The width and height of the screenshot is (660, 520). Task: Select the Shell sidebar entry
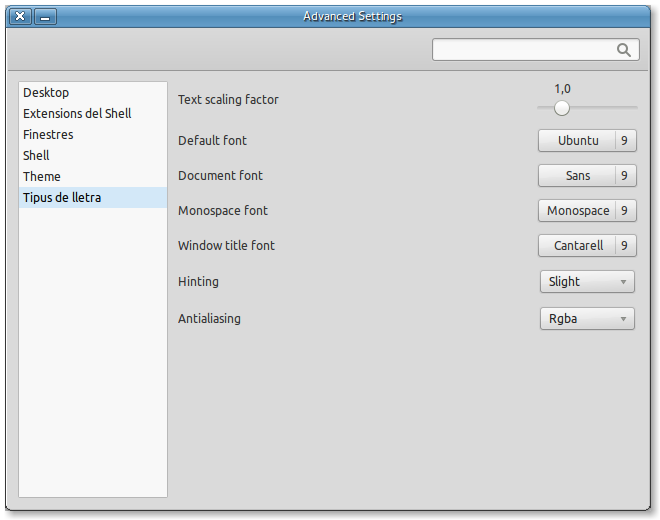click(x=36, y=156)
